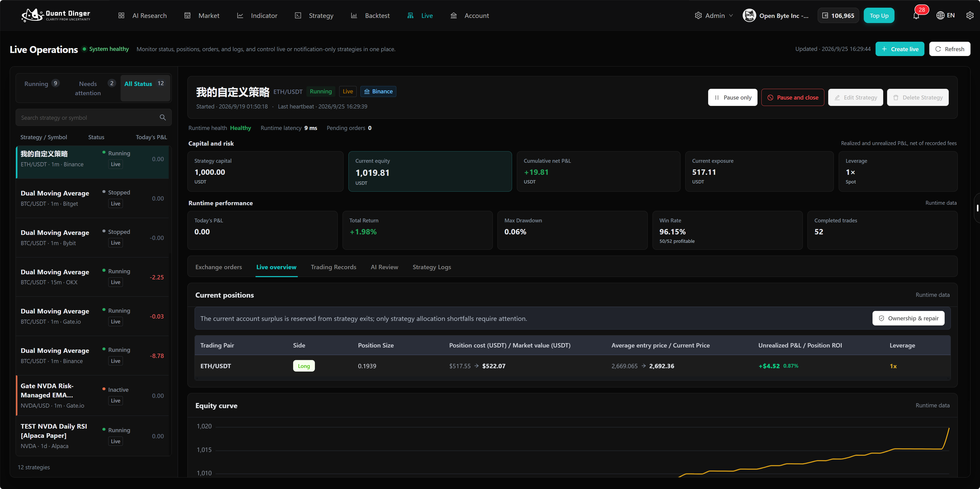Click the globe language icon

coord(940,16)
